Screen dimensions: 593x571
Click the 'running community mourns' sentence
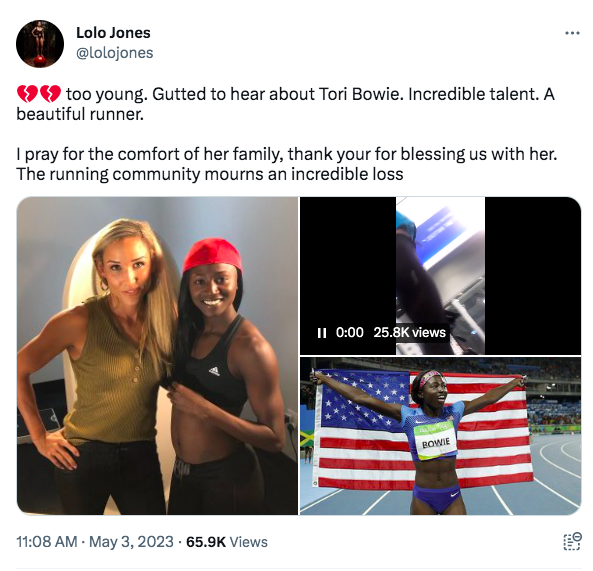[210, 174]
